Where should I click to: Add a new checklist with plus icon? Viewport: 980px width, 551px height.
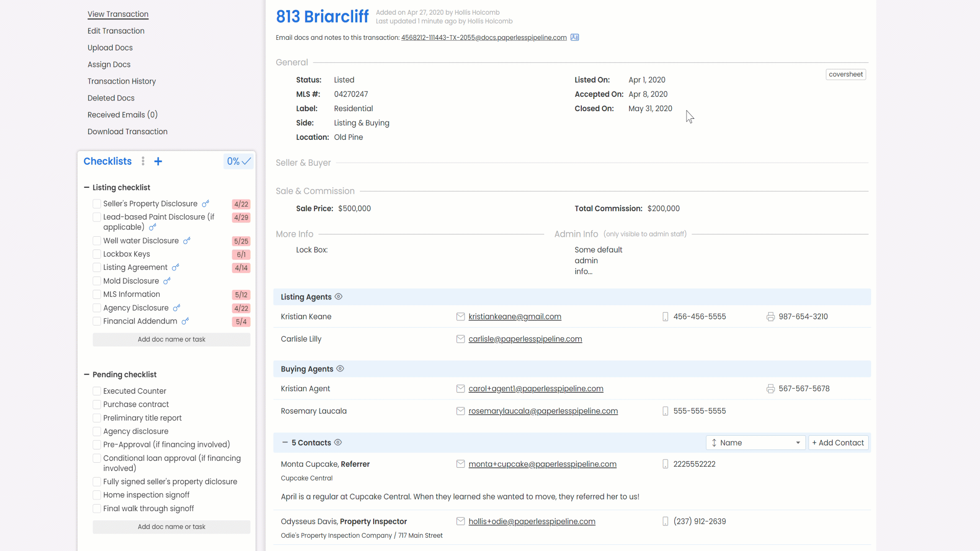coord(158,161)
